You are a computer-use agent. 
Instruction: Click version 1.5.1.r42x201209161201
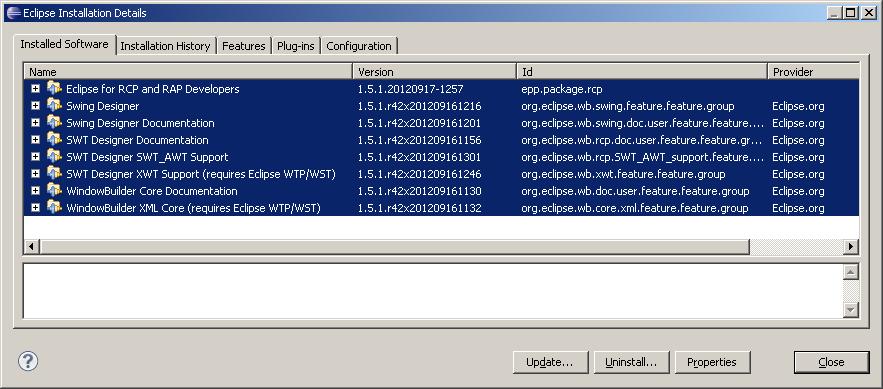[x=420, y=123]
